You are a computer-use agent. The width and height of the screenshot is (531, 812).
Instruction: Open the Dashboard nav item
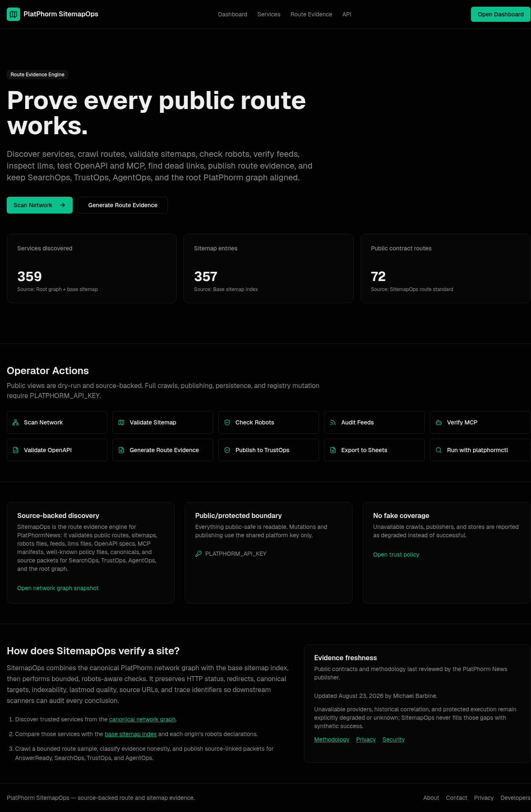tap(233, 14)
